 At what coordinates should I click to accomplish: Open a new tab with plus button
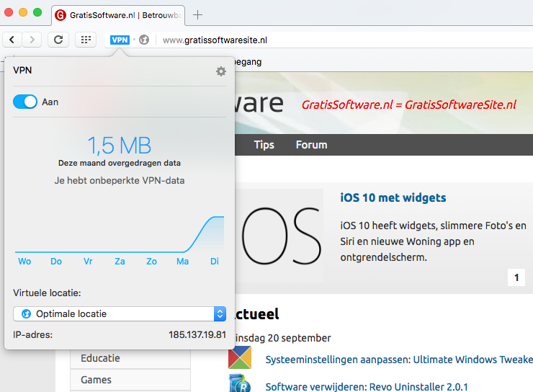click(x=198, y=14)
